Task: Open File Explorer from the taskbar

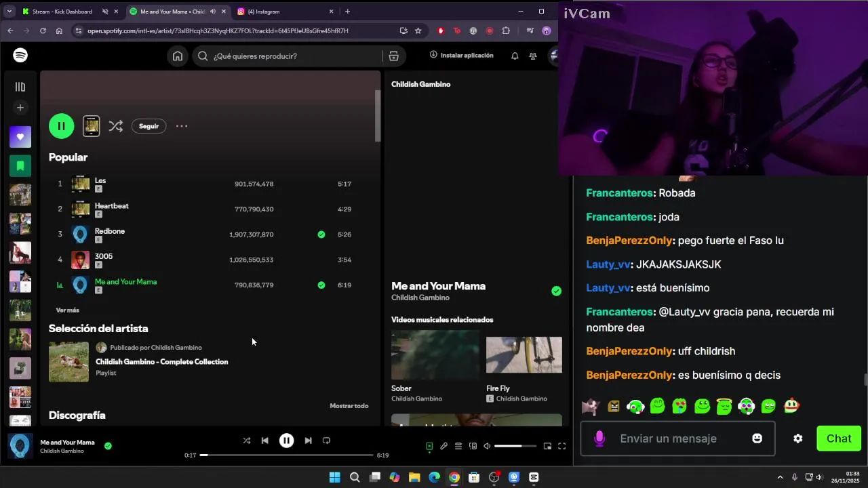Action: (x=414, y=477)
